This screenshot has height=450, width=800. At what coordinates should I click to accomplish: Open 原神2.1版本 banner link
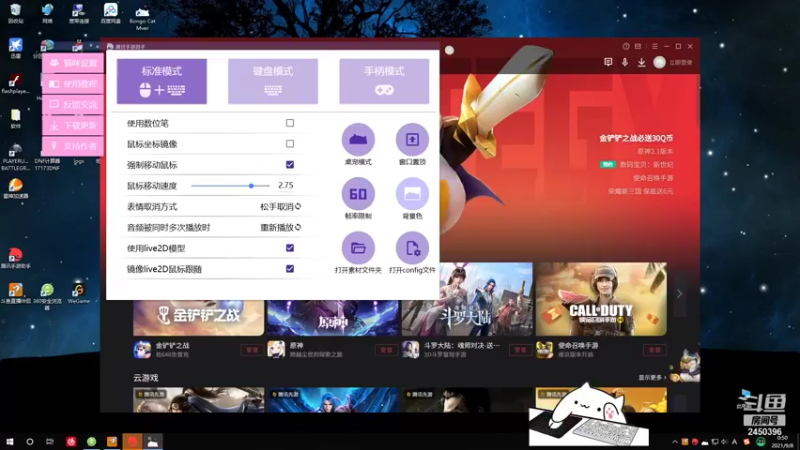click(x=655, y=152)
